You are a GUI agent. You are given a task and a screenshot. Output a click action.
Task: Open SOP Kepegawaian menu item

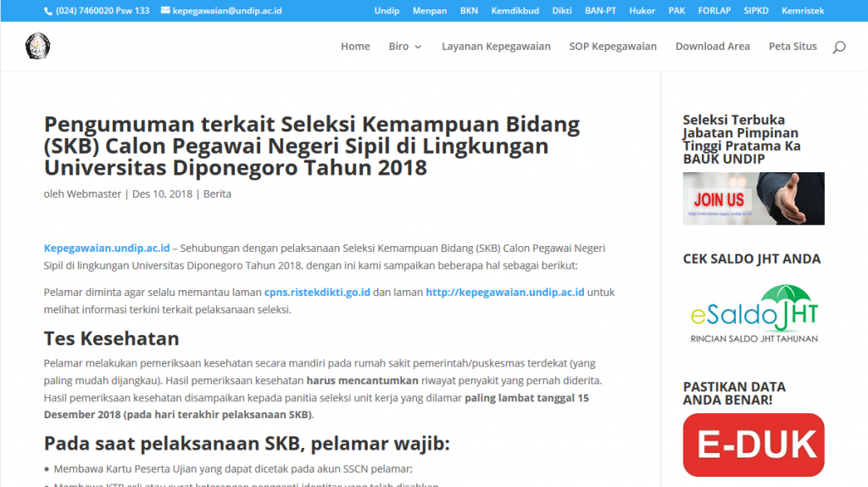tap(613, 47)
